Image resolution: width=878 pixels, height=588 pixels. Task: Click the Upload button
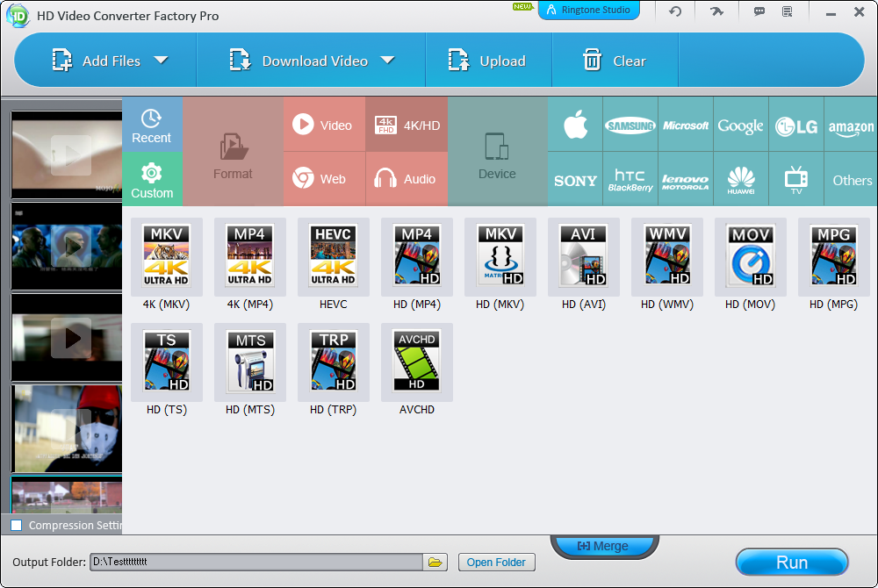click(487, 61)
